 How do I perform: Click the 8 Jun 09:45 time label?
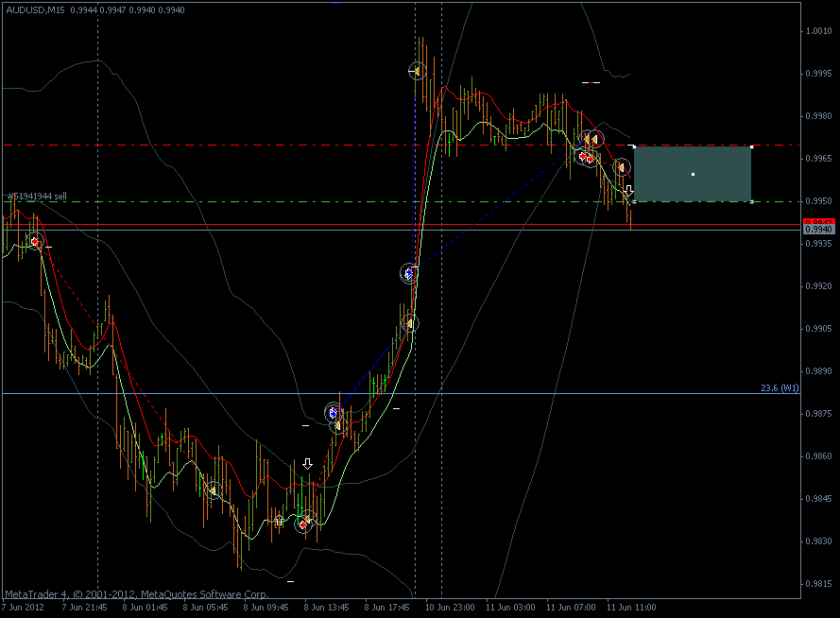266,608
